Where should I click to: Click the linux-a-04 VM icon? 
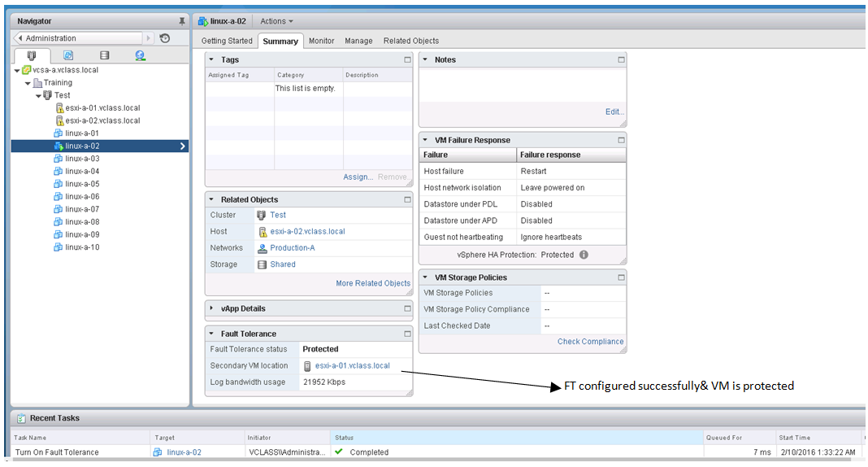58,171
